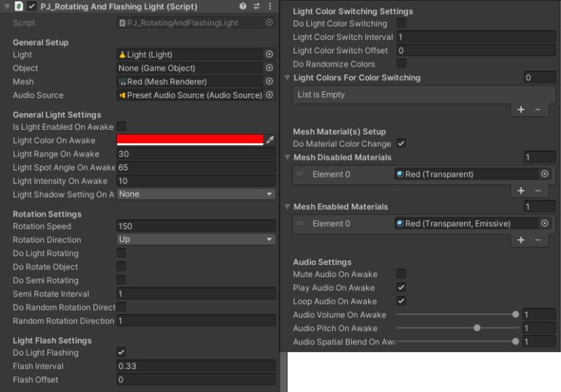Enable Do Light Rotating checkbox
561x392 pixels.
121,253
